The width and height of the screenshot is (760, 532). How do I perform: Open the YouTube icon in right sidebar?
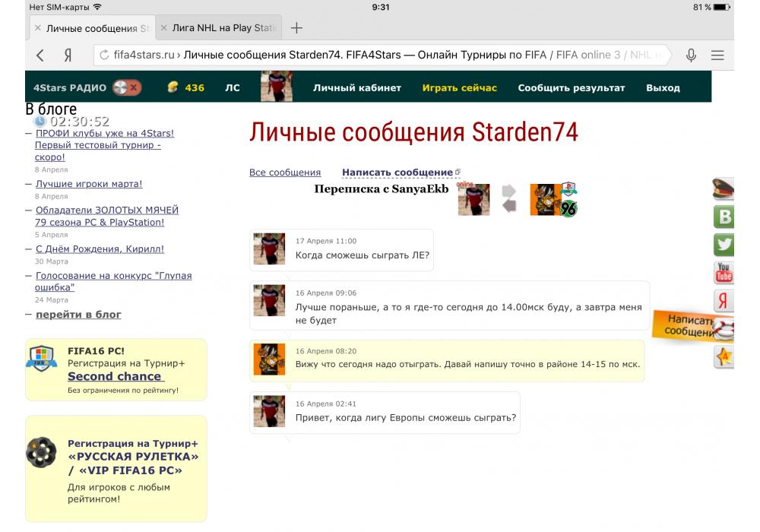pos(724,272)
